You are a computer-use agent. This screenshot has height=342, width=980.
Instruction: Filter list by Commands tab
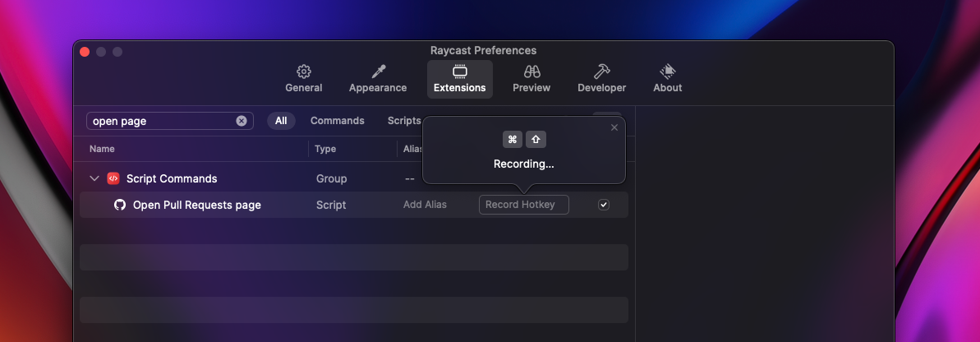(x=337, y=121)
